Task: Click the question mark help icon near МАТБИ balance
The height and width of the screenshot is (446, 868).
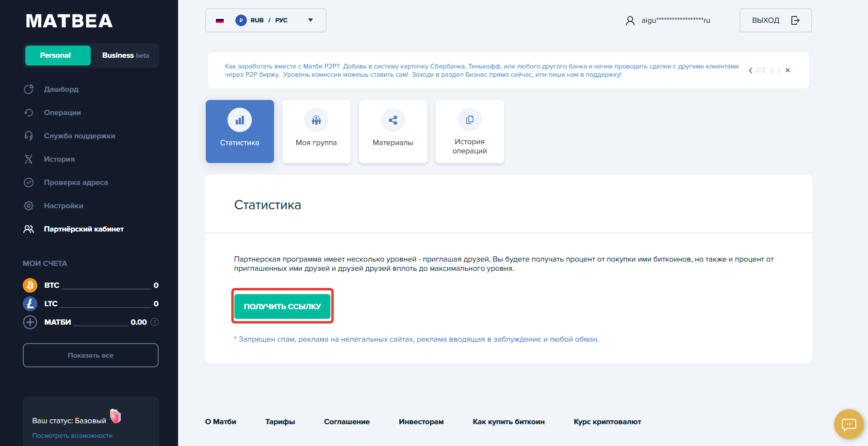Action: pos(155,322)
